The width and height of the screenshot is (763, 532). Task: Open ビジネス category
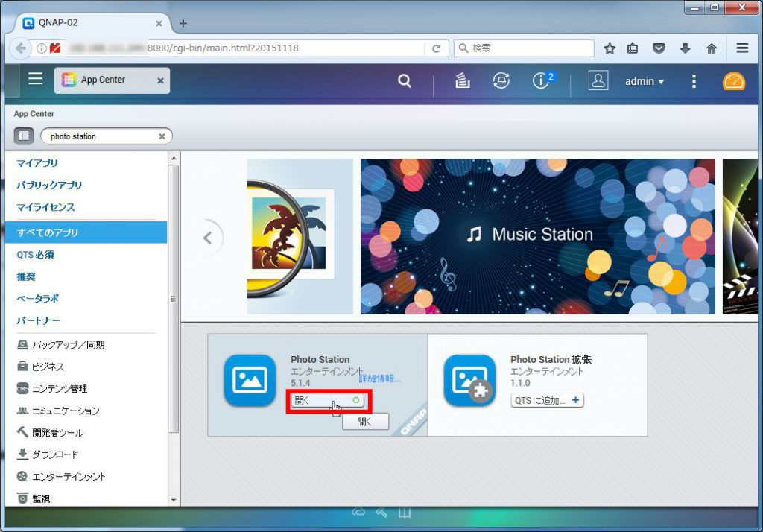[x=40, y=367]
